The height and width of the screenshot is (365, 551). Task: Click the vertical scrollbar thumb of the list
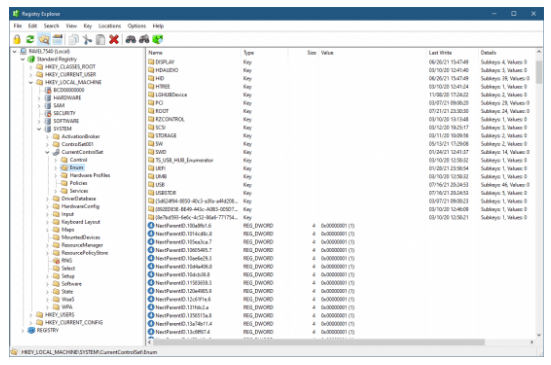click(539, 72)
